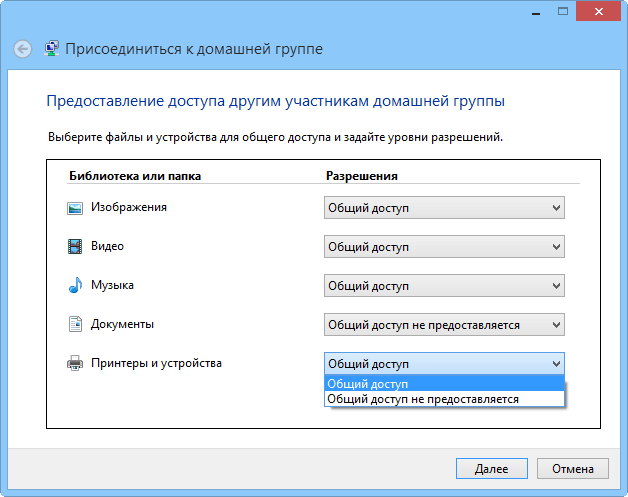The width and height of the screenshot is (628, 497).
Task: Click the Изображения library icon
Action: 75,208
